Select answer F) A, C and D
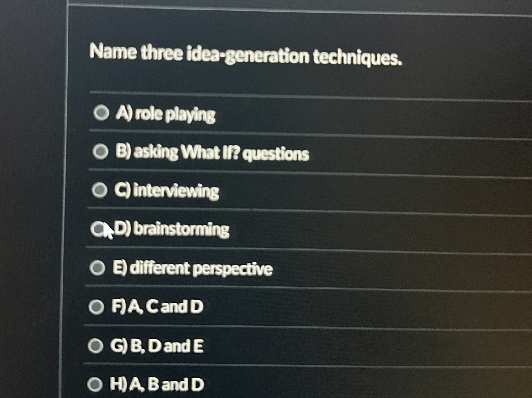 pyautogui.click(x=97, y=306)
